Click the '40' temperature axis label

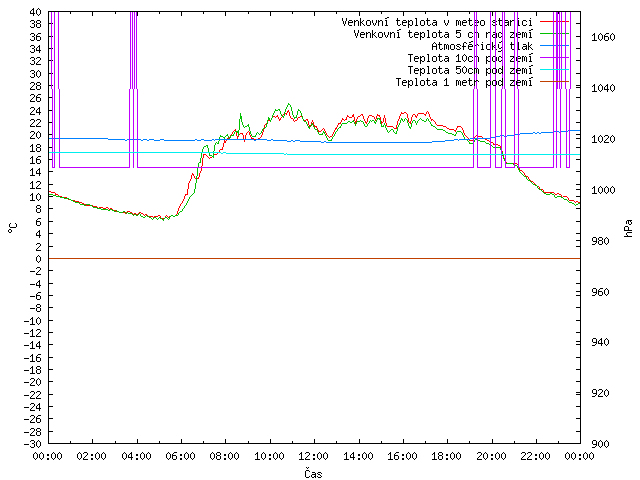click(36, 12)
